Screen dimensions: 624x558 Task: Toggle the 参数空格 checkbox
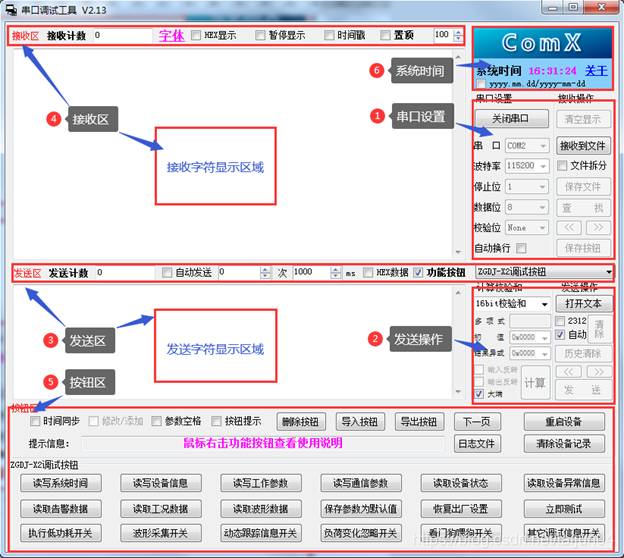point(156,421)
